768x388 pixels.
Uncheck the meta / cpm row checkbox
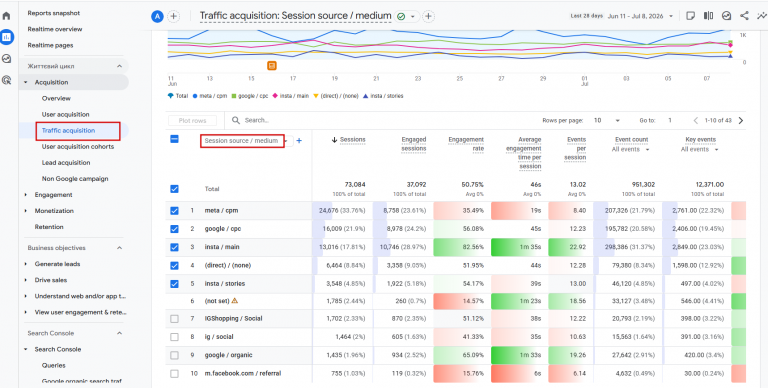tap(174, 211)
